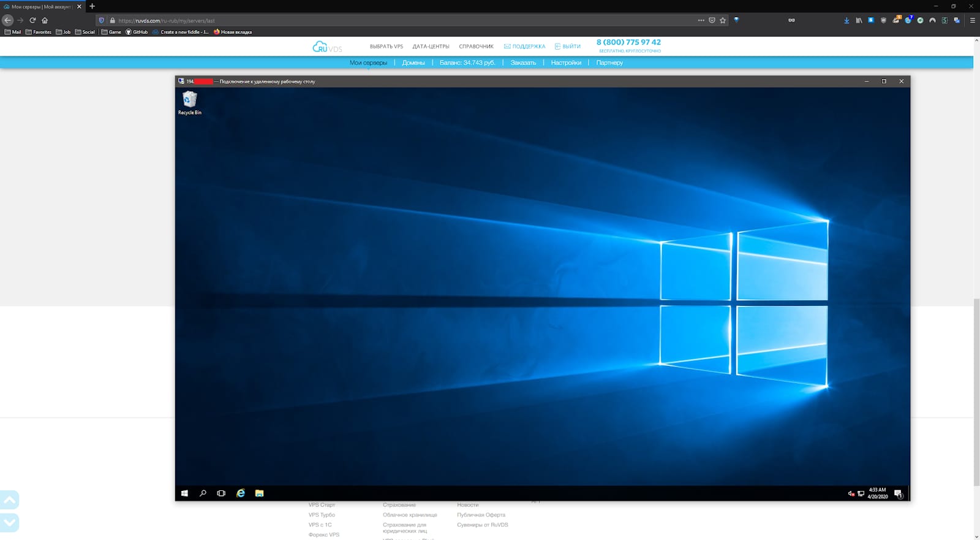Open page actions three-dot menu
This screenshot has height=540, width=980.
click(x=701, y=20)
